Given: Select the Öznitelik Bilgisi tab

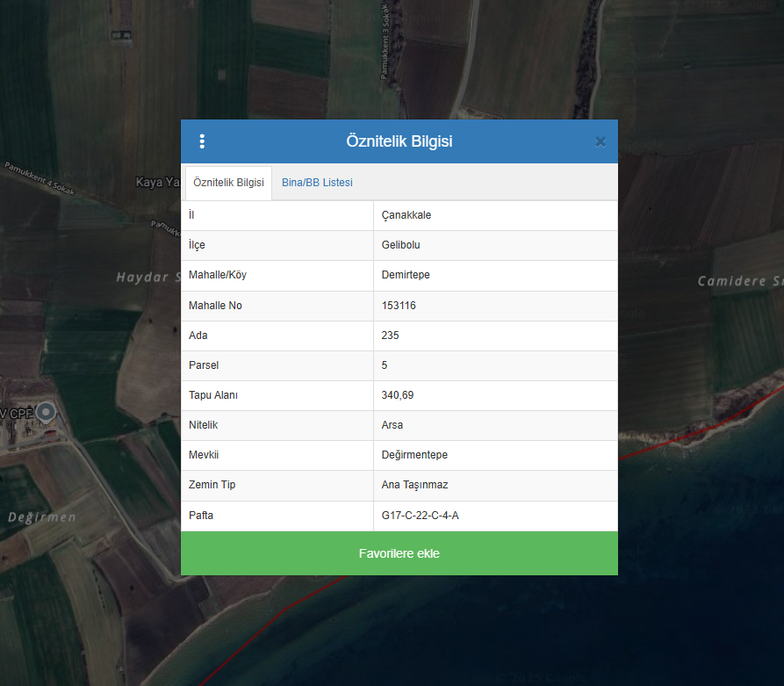Looking at the screenshot, I should (x=228, y=183).
